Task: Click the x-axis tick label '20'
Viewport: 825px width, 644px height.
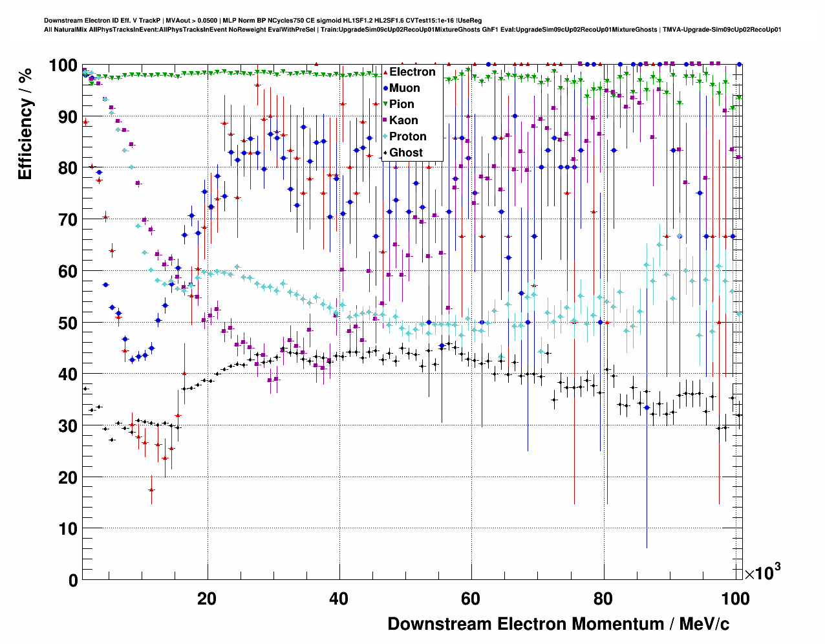Action: [x=207, y=599]
